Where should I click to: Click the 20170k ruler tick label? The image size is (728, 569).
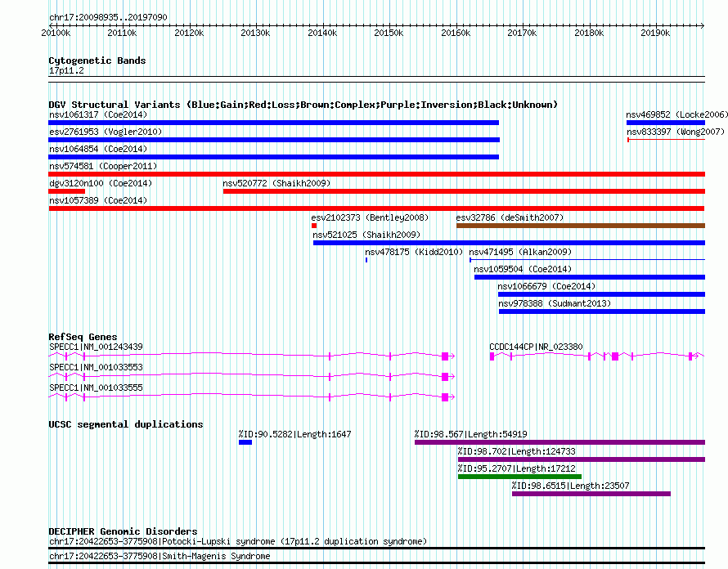[x=523, y=34]
